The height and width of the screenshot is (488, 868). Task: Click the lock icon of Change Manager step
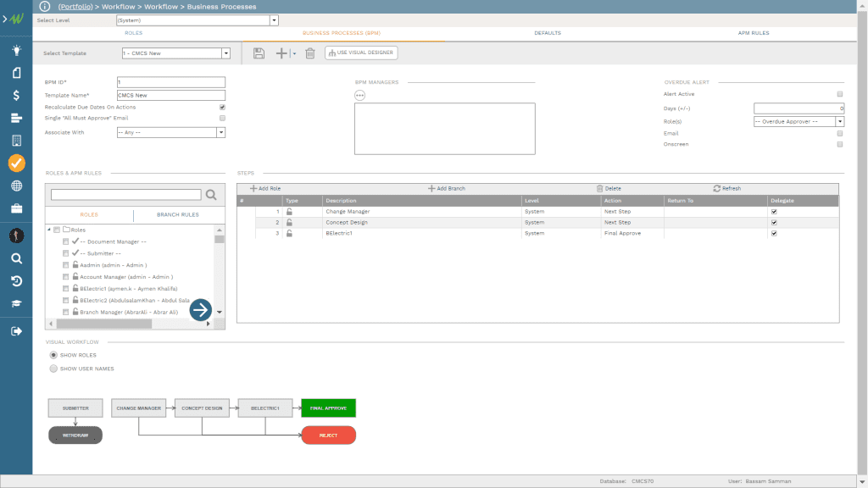point(289,211)
